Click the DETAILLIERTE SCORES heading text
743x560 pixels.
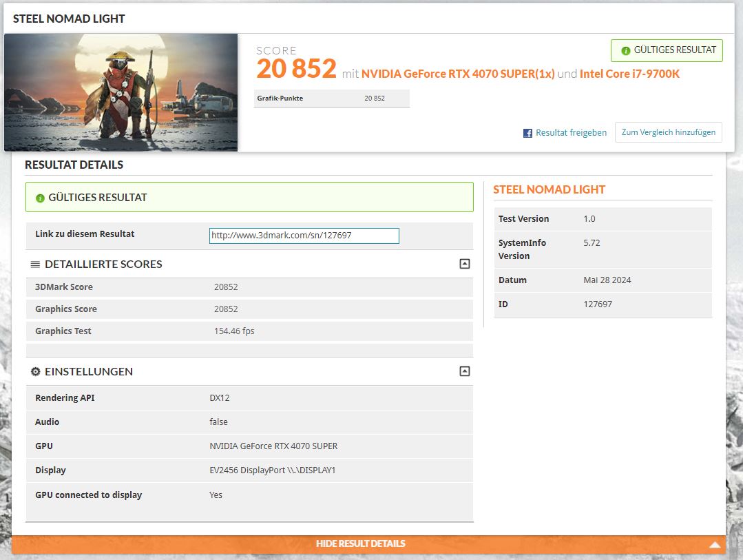click(103, 264)
